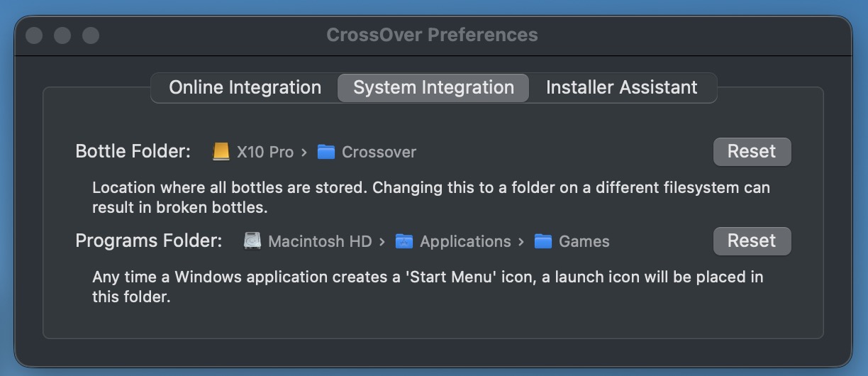Click the Applications folder icon
868x376 pixels.
pyautogui.click(x=404, y=241)
